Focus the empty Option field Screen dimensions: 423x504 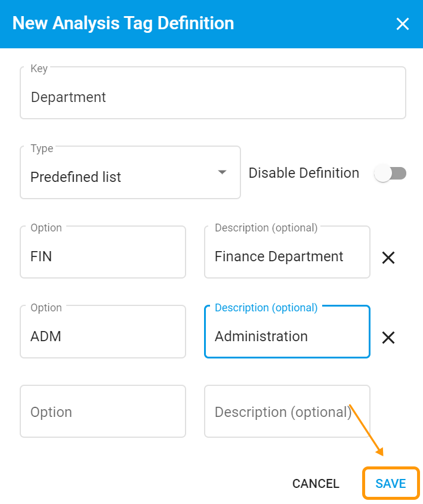tap(103, 412)
